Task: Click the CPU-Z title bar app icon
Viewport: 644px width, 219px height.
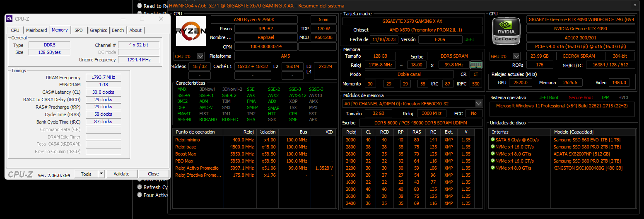Action: (10, 19)
